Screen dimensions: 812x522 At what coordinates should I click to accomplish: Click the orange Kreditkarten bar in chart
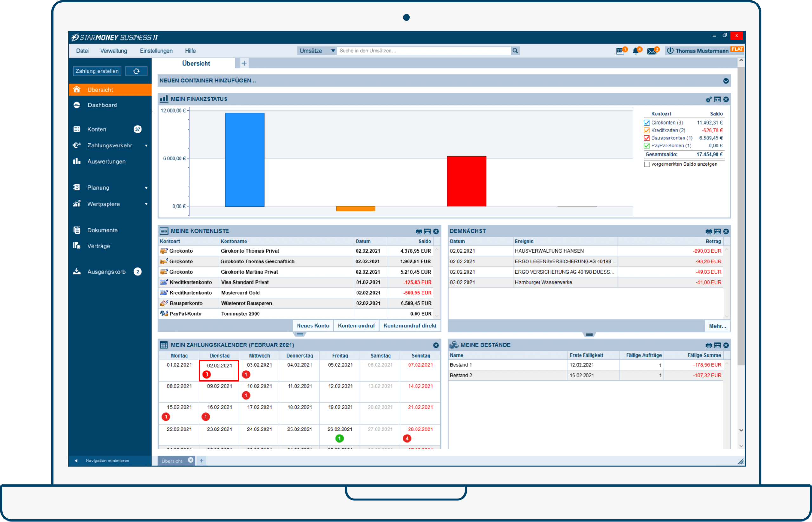click(x=356, y=209)
